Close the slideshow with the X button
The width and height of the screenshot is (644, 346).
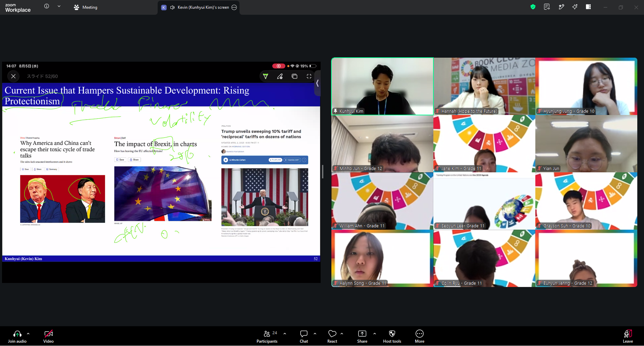(13, 76)
